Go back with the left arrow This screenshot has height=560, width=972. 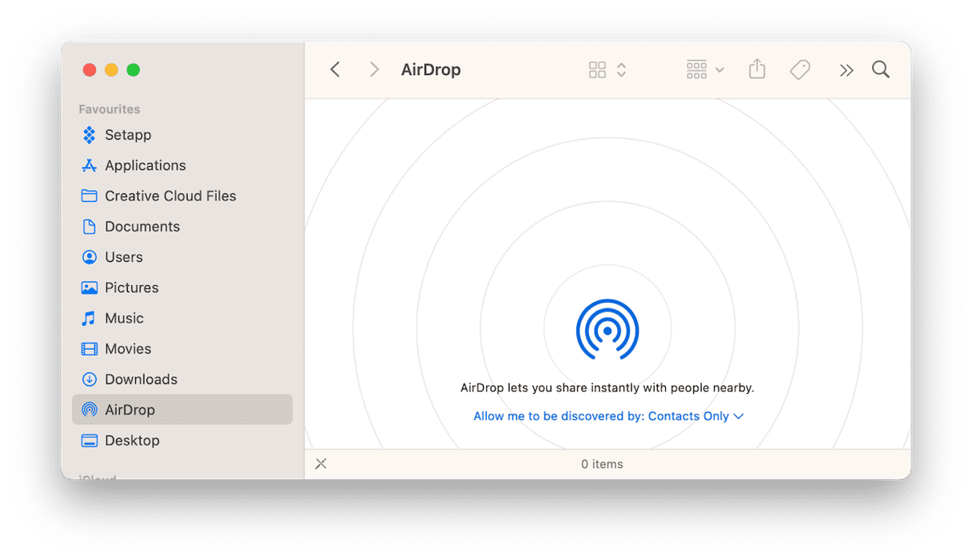[336, 70]
